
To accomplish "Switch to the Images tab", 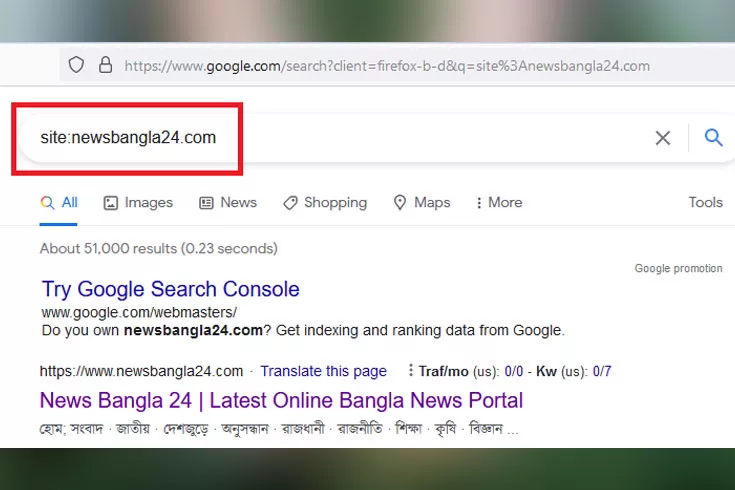I will pyautogui.click(x=138, y=203).
